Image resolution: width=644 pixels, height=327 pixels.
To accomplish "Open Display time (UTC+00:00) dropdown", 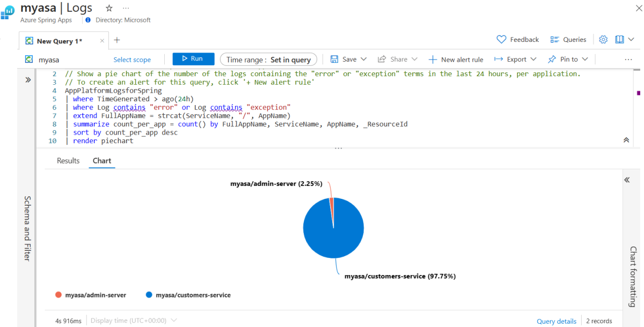I will click(134, 321).
